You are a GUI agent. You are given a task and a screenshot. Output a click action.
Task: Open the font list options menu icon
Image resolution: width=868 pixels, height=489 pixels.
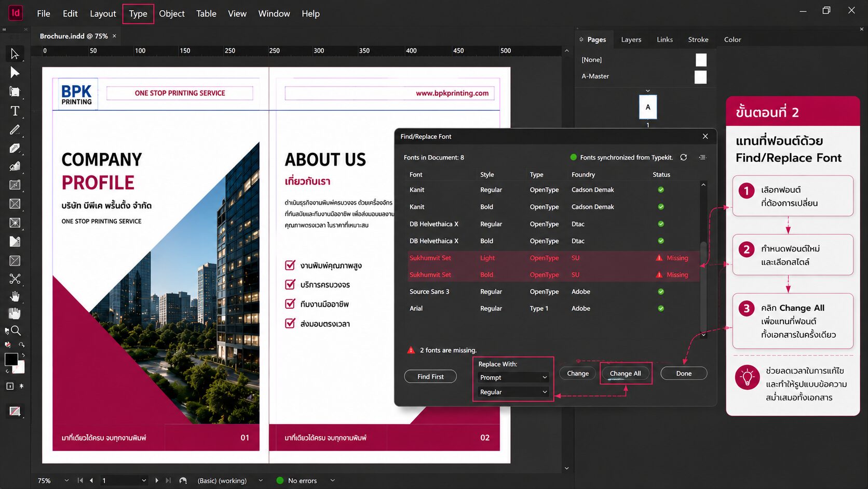(x=702, y=157)
